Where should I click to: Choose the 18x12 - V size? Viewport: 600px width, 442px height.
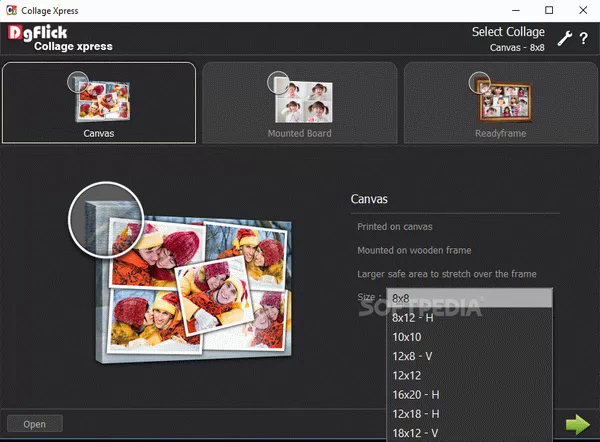pyautogui.click(x=470, y=433)
